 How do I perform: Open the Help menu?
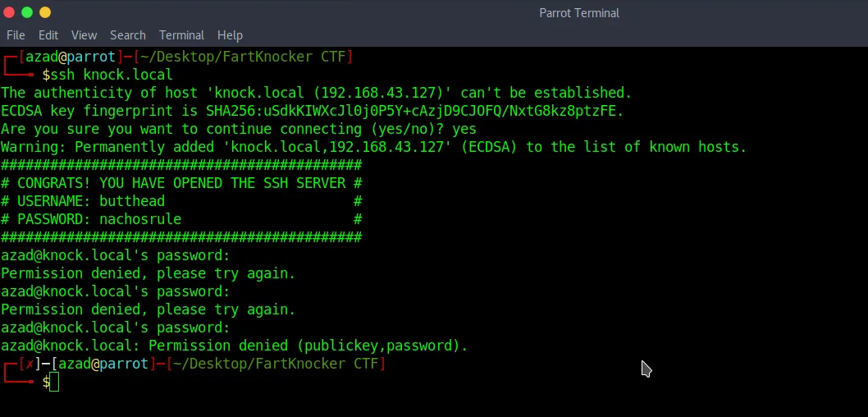click(x=230, y=35)
